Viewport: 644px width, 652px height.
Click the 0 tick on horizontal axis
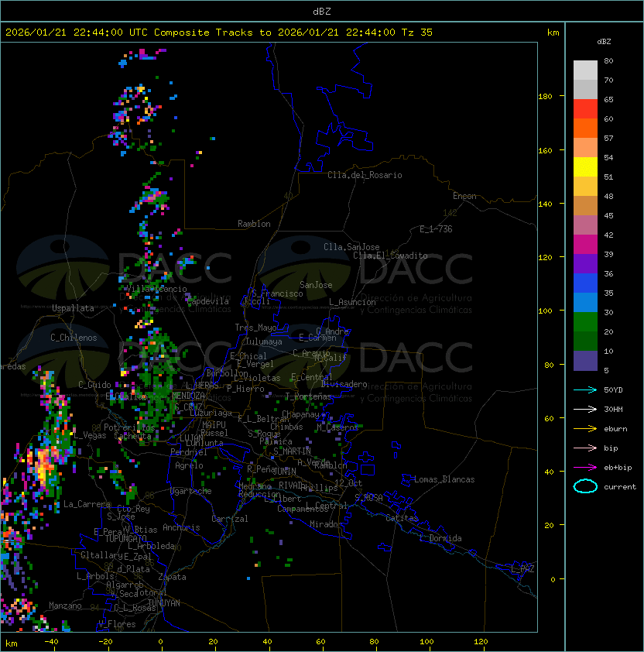[161, 642]
